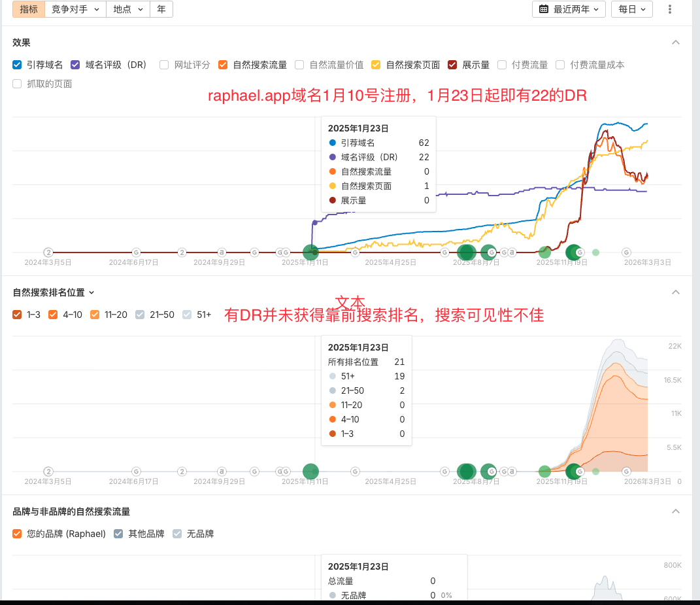The height and width of the screenshot is (605, 700).
Task: Collapse the 品牌与非品牌的自然搜索流量 section
Action: pos(676,511)
